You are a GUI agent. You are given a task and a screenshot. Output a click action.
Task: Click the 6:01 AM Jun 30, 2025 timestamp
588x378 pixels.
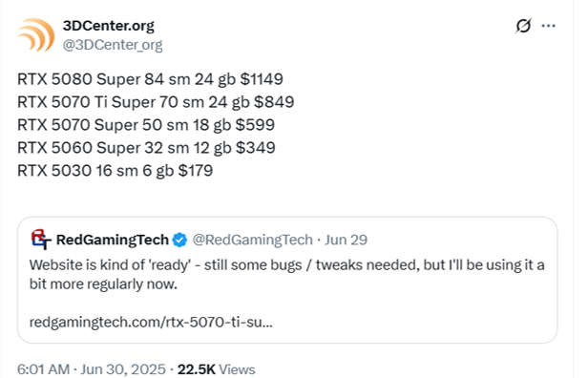[91, 369]
